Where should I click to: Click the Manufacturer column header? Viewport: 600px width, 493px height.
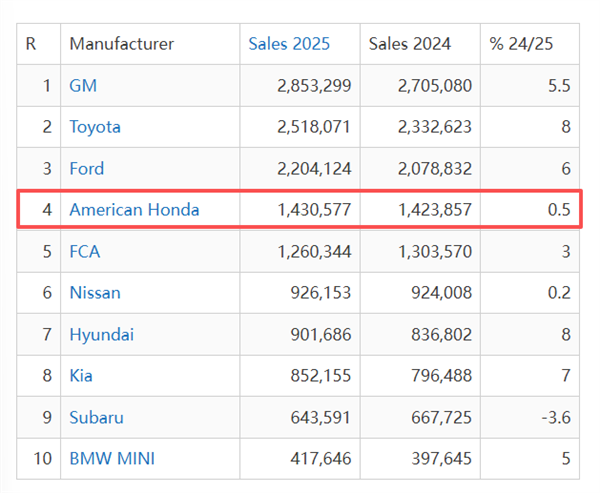click(x=121, y=44)
